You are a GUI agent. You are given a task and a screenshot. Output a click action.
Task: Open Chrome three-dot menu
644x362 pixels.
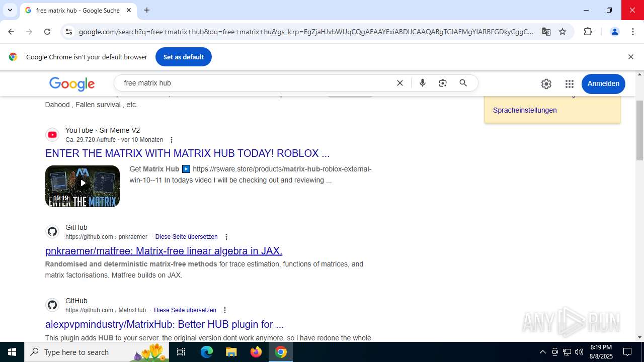633,32
